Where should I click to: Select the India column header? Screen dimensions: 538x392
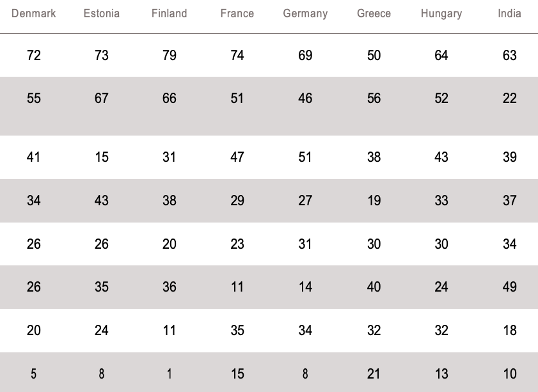(x=509, y=13)
